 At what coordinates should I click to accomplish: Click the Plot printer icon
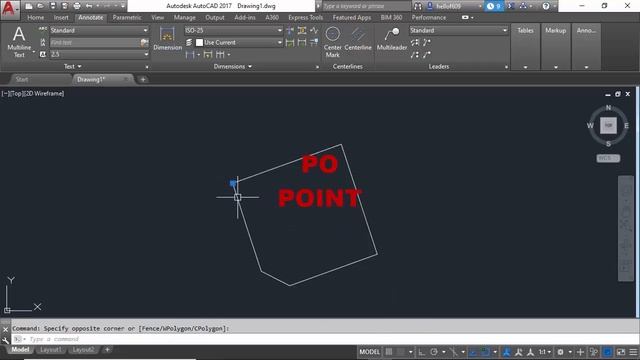(77, 6)
